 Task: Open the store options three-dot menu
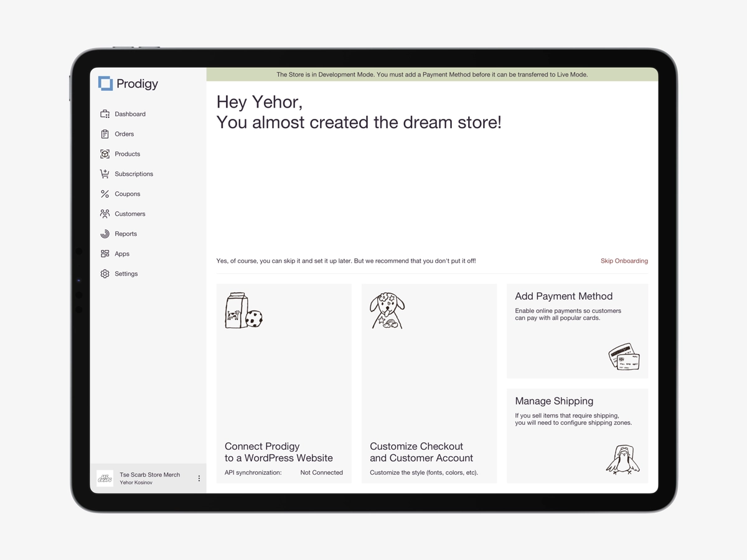pyautogui.click(x=199, y=478)
